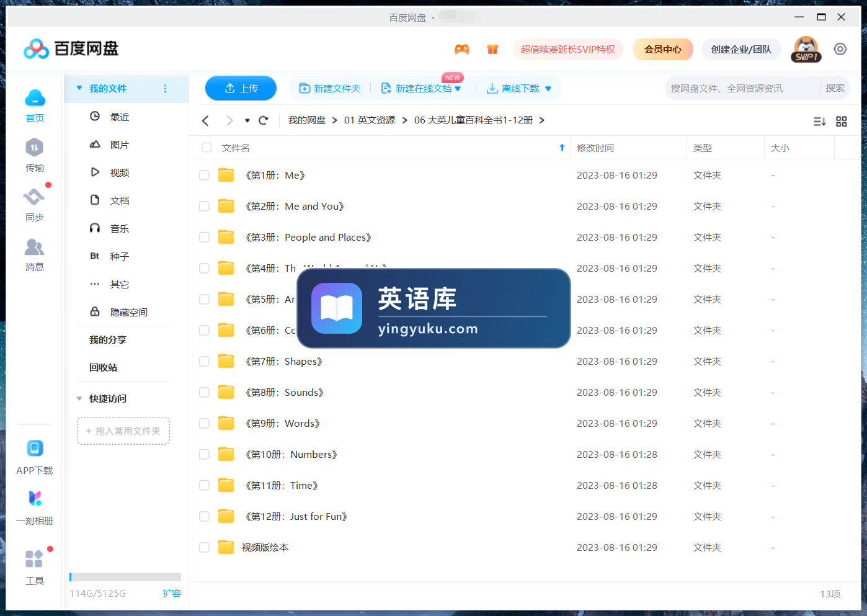Click the 修改时间 column header
The width and height of the screenshot is (867, 616).
coord(595,148)
